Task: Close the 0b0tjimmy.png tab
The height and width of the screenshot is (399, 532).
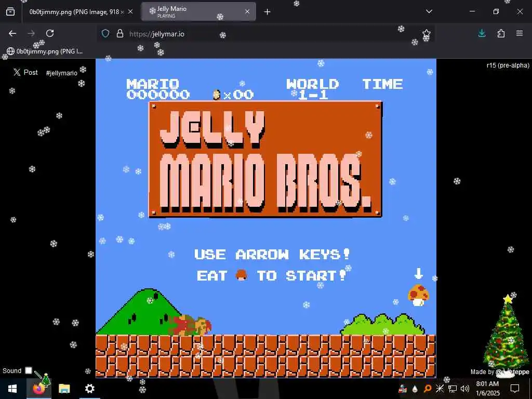Action: (130, 12)
